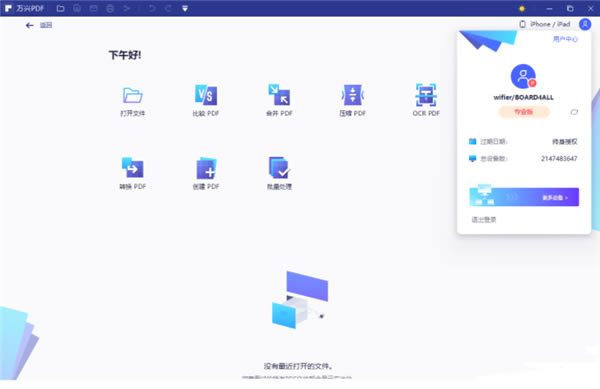Click the print icon in title bar
The height and width of the screenshot is (389, 600).
coord(110,8)
